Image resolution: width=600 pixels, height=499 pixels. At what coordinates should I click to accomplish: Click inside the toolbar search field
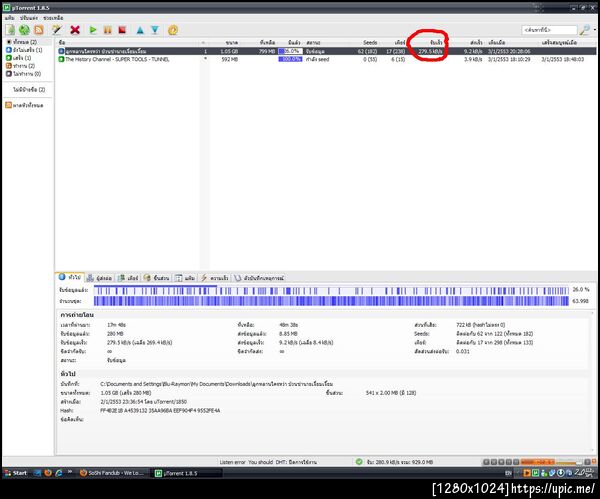point(549,30)
